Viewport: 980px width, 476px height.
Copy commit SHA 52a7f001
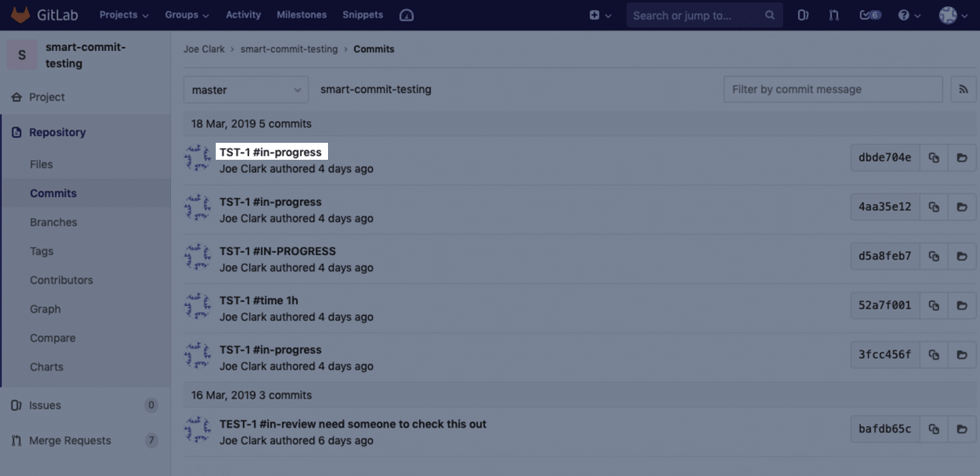(934, 305)
